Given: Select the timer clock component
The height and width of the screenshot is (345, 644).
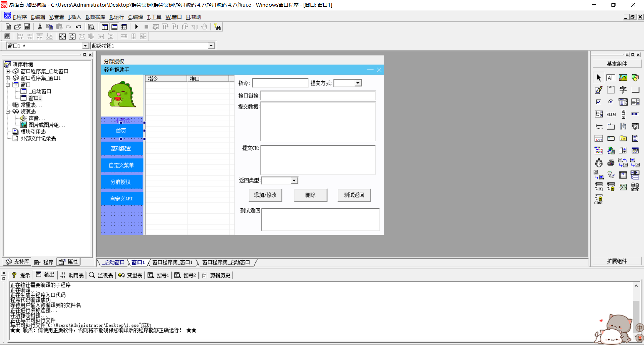Looking at the screenshot, I should [599, 163].
